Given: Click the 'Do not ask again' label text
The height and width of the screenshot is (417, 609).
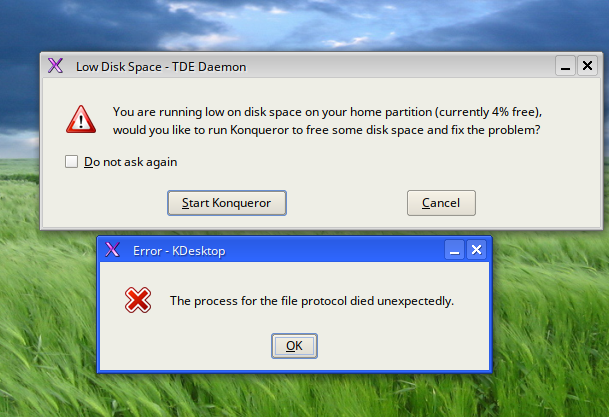Looking at the screenshot, I should pos(130,162).
